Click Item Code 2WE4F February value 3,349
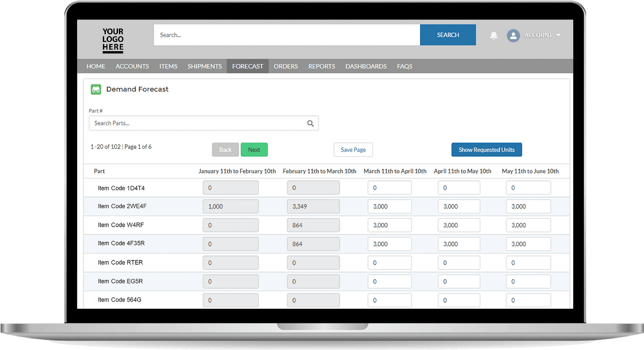This screenshot has width=644, height=350. point(313,207)
